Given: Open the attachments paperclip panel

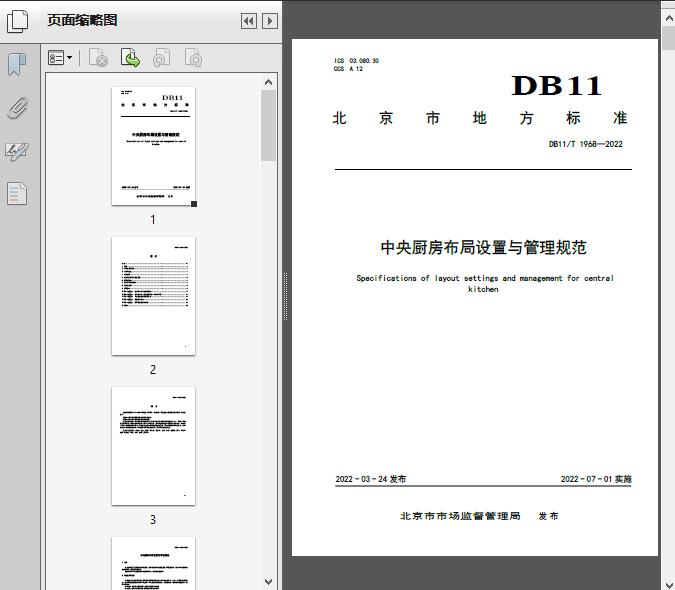Looking at the screenshot, I should click(17, 108).
